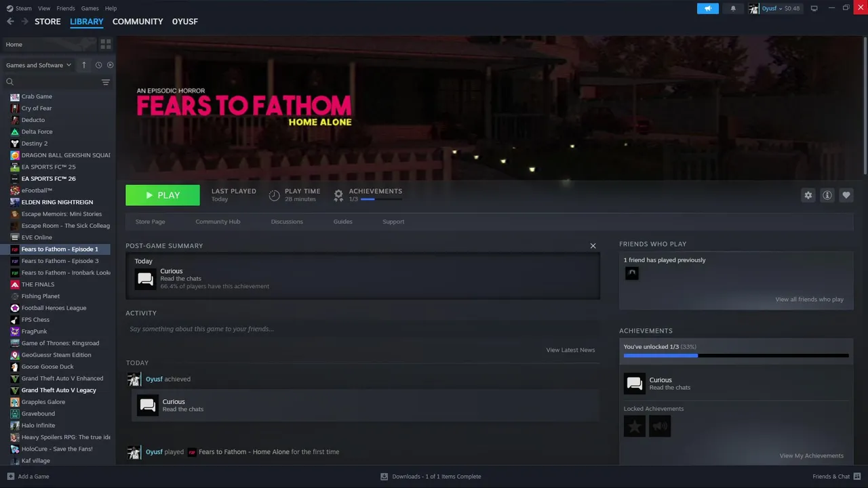Screen dimensions: 868x488
Task: Open the notifications bell
Action: pos(733,8)
